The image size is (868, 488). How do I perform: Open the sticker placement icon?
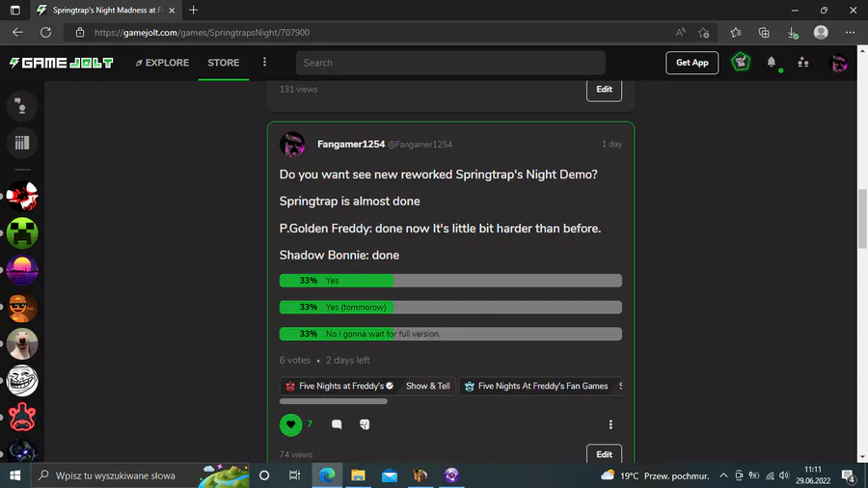pyautogui.click(x=365, y=424)
